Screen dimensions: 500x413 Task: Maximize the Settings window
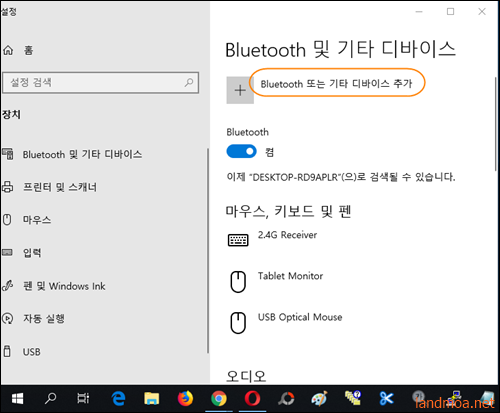click(x=450, y=12)
